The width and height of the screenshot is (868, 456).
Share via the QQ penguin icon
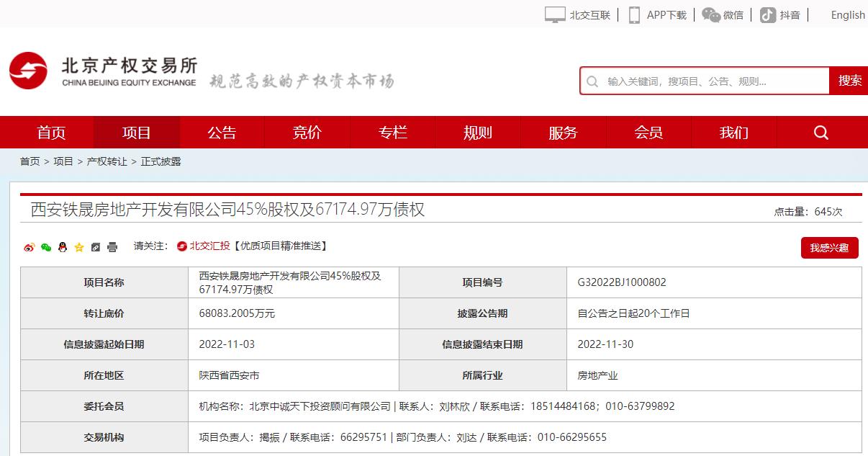63,247
